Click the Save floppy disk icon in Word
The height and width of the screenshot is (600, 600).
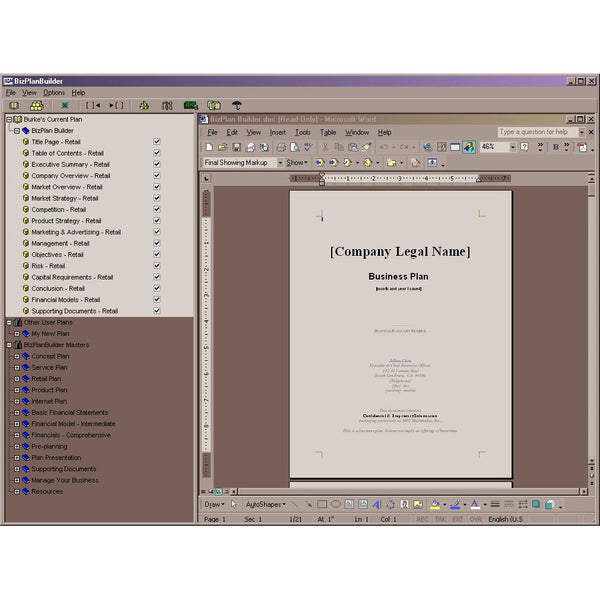236,147
